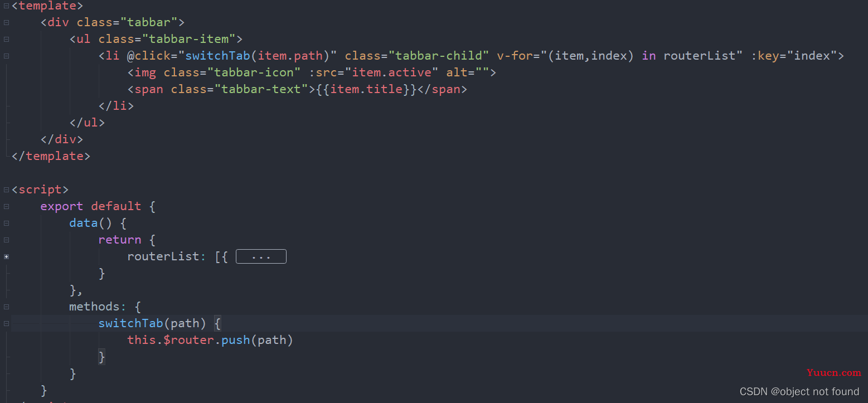The width and height of the screenshot is (868, 403).
Task: Click the "tabbar" class value on div
Action: pyautogui.click(x=149, y=22)
